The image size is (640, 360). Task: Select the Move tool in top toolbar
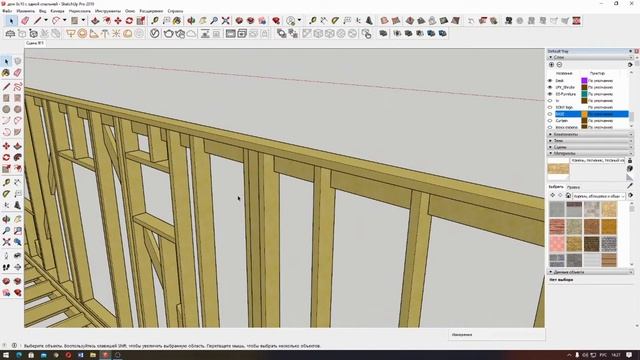[x=118, y=20]
